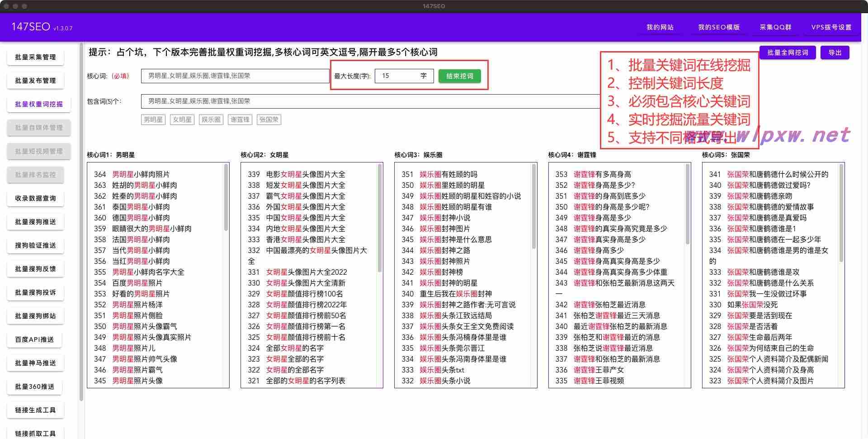The image size is (868, 439).
Task: Open 批量自媒体管理 in the sidebar
Action: 39,128
